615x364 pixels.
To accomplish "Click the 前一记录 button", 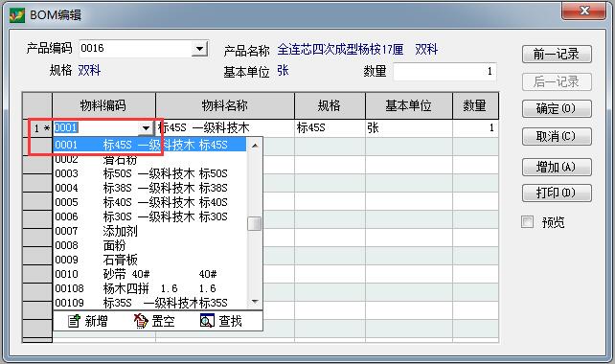I will pos(557,55).
